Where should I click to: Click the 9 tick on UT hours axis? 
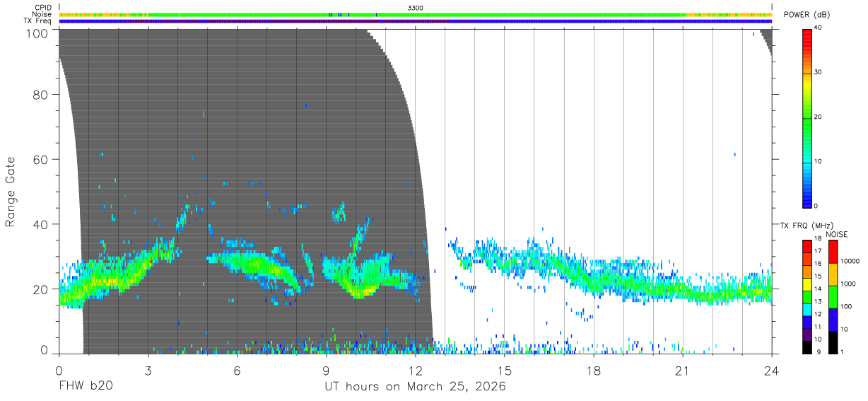tap(326, 371)
